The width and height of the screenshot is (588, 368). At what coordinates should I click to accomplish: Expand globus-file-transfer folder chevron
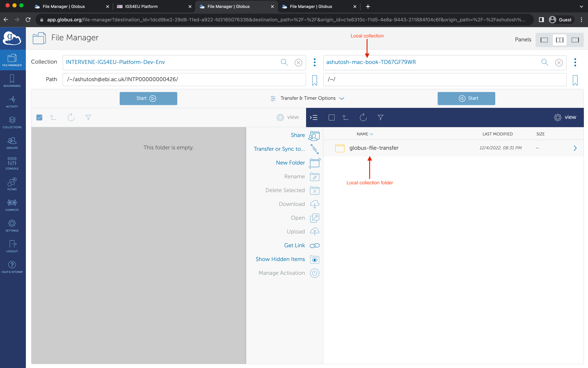[x=575, y=148]
